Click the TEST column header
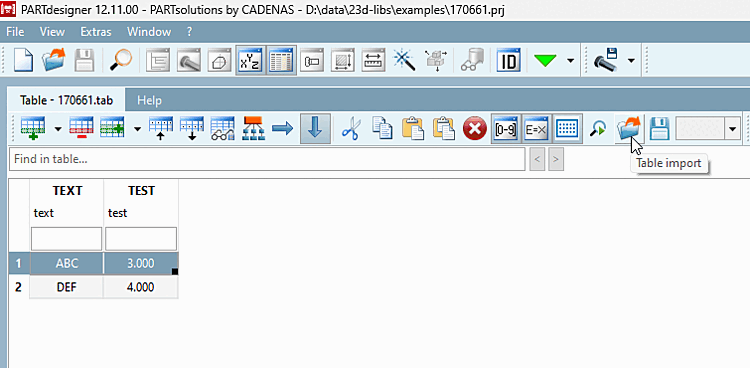The width and height of the screenshot is (750, 368). 141,190
